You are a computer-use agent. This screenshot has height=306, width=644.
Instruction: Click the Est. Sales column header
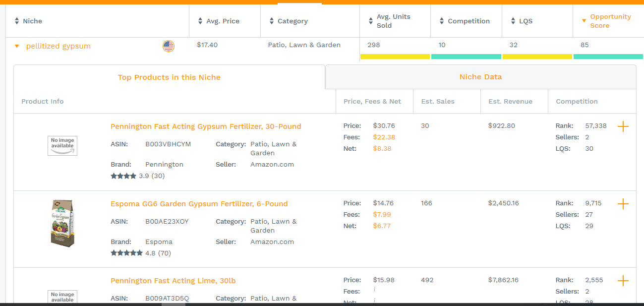[x=438, y=102]
